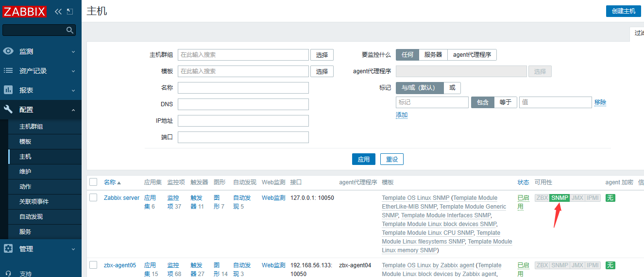The height and width of the screenshot is (277, 644).
Task: Select agent代理程序 monitored-by option
Action: point(472,55)
